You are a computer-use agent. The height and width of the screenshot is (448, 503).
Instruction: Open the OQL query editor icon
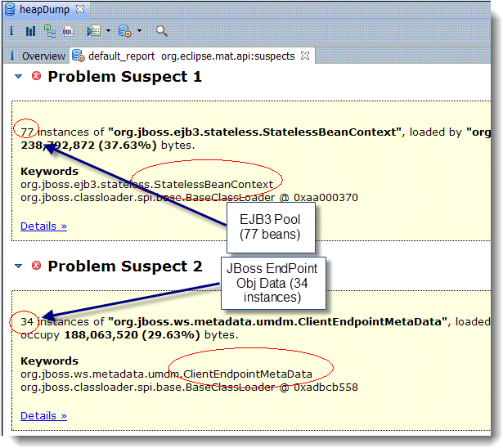pos(68,31)
